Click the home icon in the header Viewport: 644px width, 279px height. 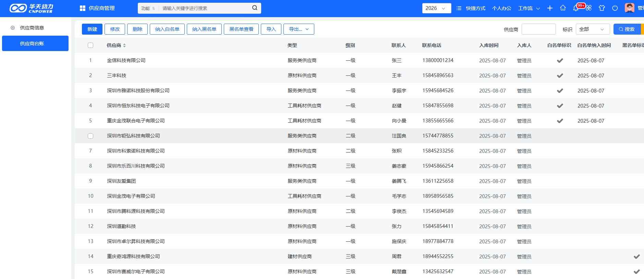(x=563, y=8)
